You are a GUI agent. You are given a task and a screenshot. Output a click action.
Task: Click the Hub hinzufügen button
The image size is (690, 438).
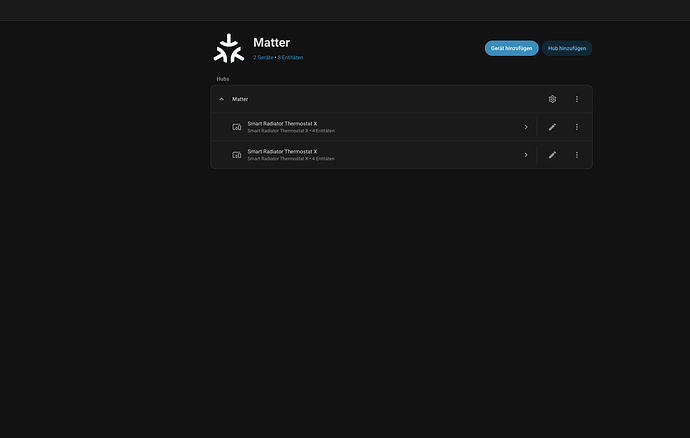pyautogui.click(x=567, y=48)
